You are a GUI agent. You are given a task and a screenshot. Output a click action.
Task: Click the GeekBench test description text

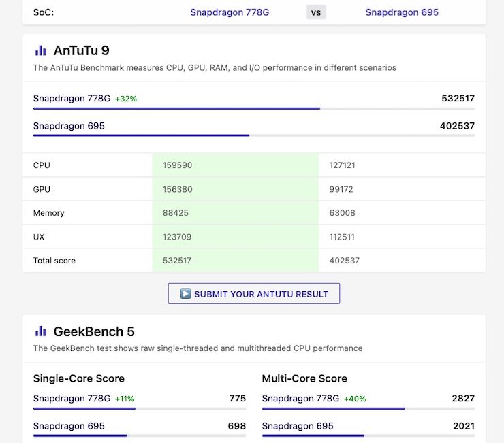198,348
